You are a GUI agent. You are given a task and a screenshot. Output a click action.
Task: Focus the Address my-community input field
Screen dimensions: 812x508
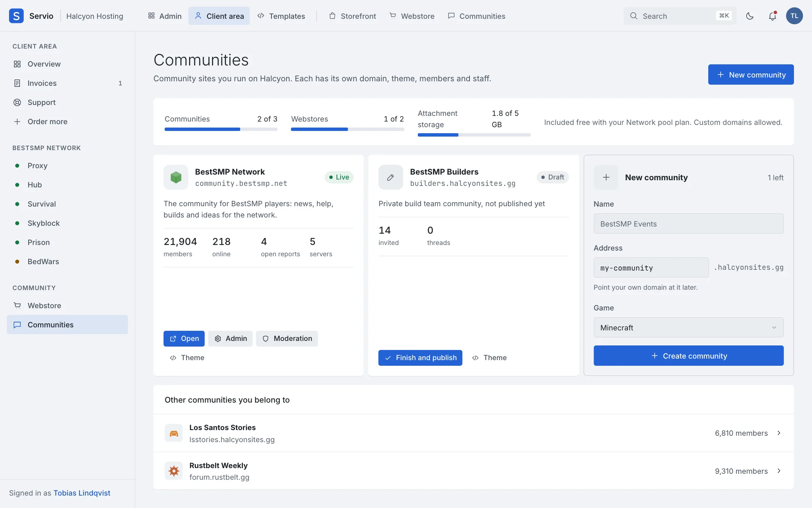(x=651, y=268)
